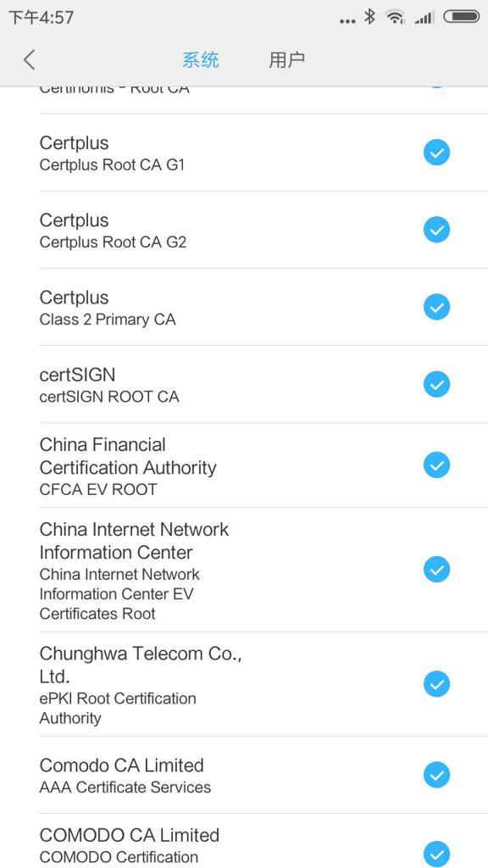This screenshot has width=488, height=868.
Task: Tap the back arrow icon
Action: pos(30,59)
